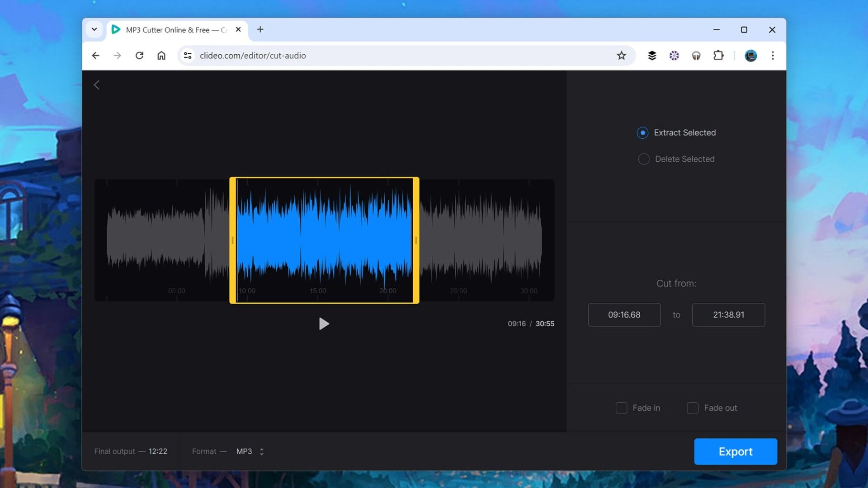868x488 pixels.
Task: Click the browser profile avatar icon
Action: 750,56
